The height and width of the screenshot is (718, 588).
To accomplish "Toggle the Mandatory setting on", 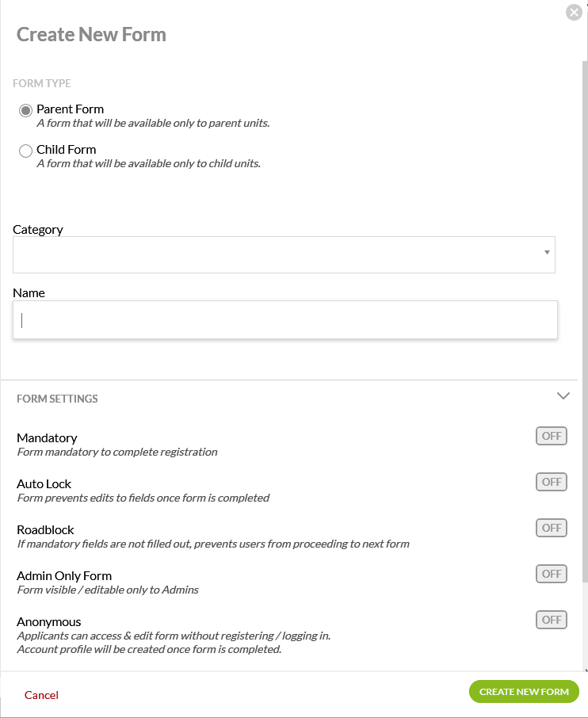I will click(552, 436).
